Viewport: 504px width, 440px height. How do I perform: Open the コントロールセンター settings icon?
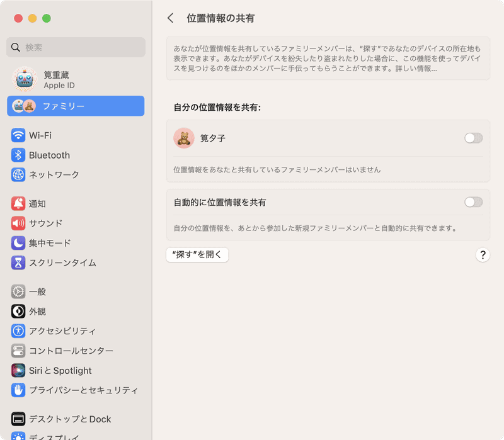[x=18, y=351]
